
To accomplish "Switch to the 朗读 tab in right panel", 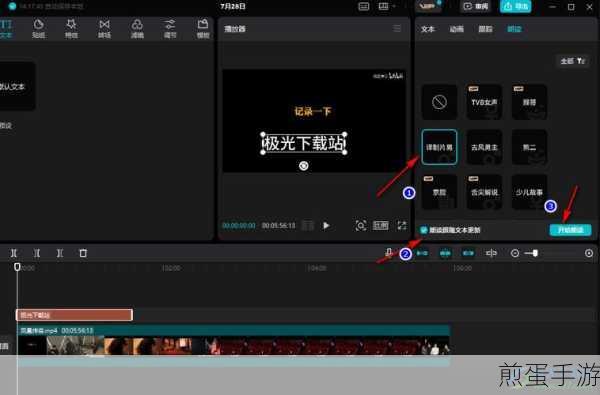I will (x=514, y=29).
